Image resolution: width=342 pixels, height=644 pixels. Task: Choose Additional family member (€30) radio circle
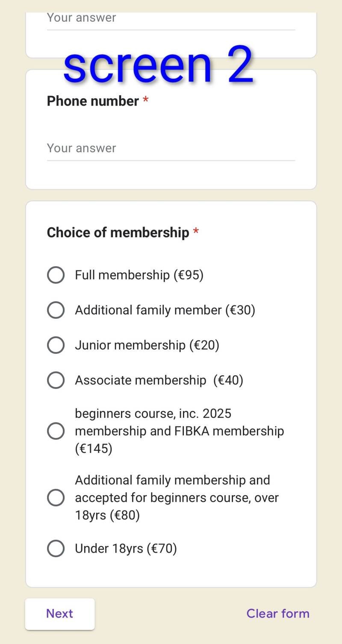tap(56, 310)
